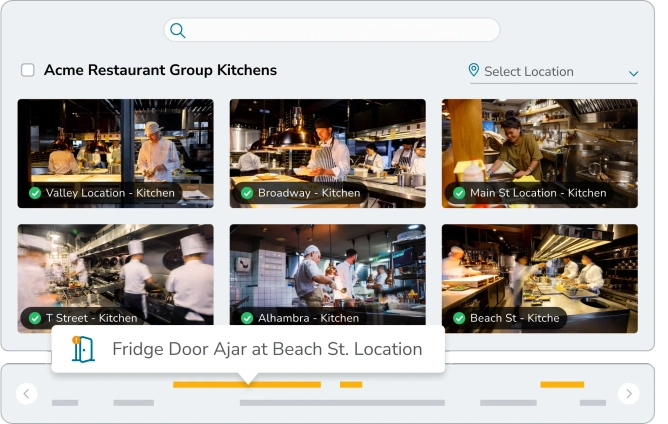The width and height of the screenshot is (668, 424).
Task: Click green status check on Main St Location
Action: click(x=459, y=193)
